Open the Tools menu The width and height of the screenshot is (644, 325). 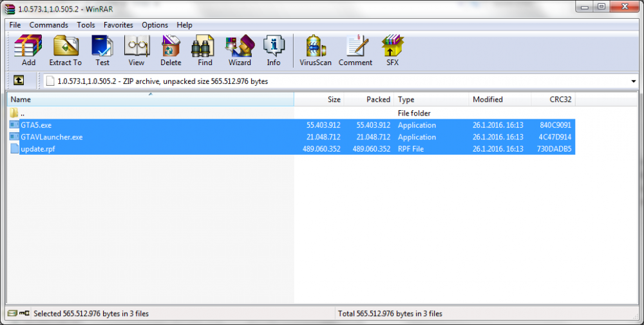[86, 25]
